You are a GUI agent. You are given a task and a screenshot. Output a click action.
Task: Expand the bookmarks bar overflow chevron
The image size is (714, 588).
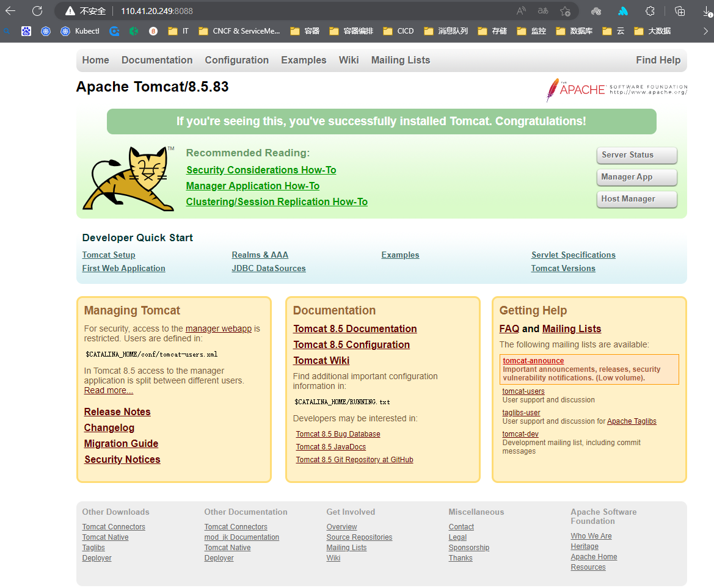pos(705,31)
